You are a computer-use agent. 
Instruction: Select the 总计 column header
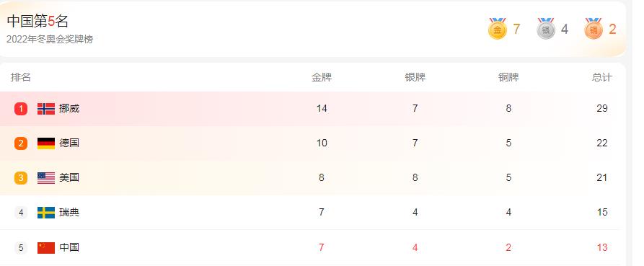pos(602,77)
